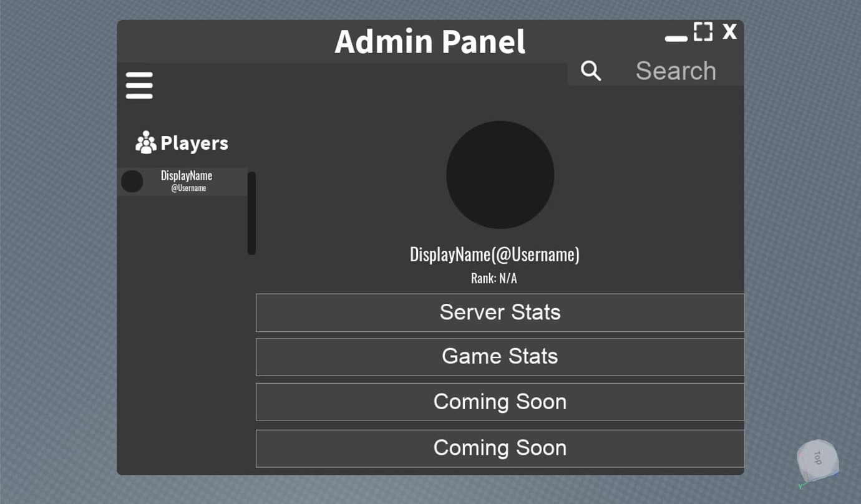Open Server Stats

point(499,312)
